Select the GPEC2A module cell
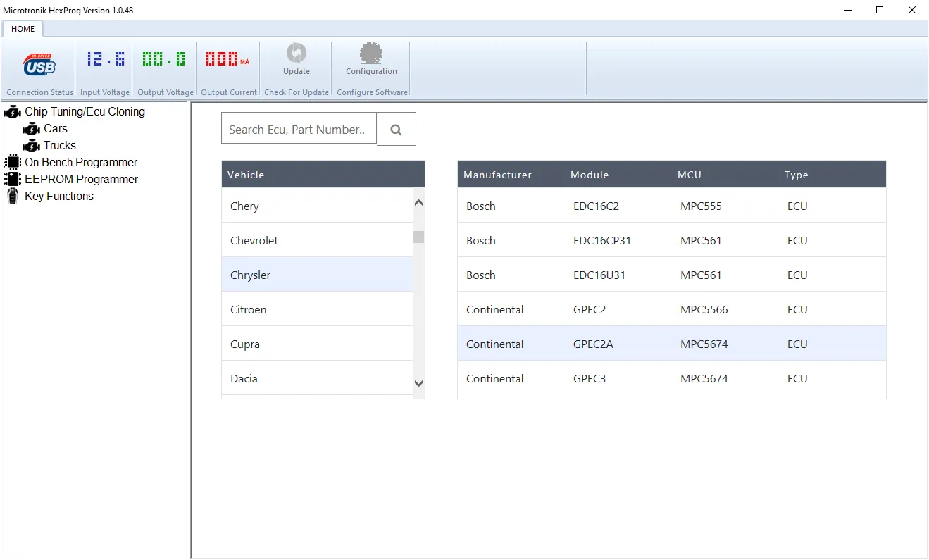Screen dimensions: 929x560 coord(594,344)
